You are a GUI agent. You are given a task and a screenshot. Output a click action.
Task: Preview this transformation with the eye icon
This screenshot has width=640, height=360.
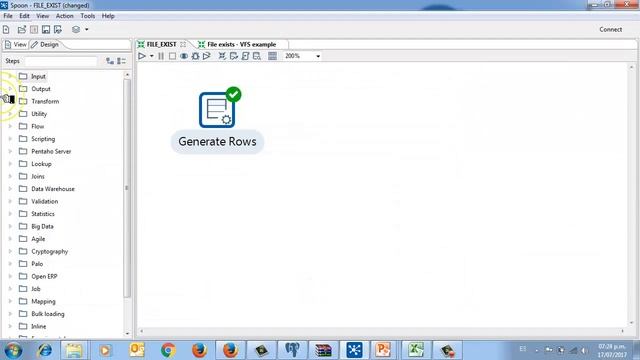(184, 56)
